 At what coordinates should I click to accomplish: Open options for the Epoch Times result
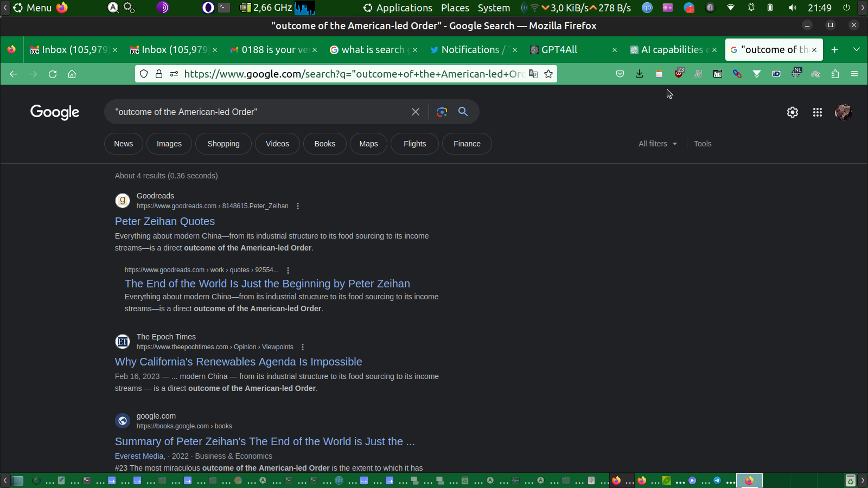point(303,347)
